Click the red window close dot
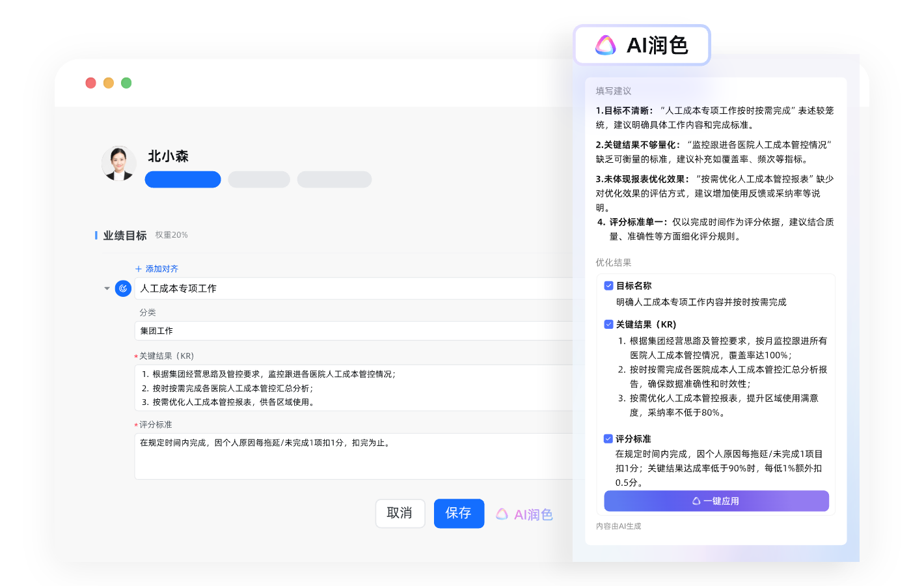 [91, 83]
